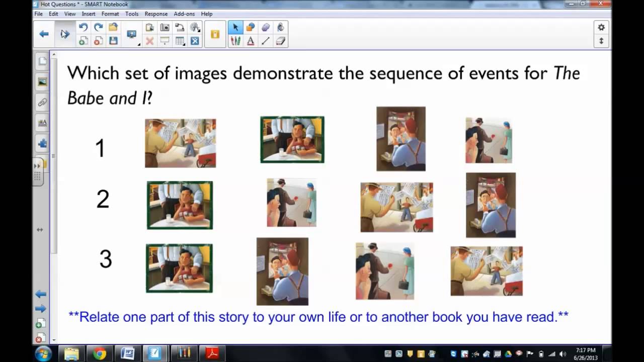This screenshot has width=644, height=362.
Task: Choose the Eraser tool
Action: pyautogui.click(x=281, y=41)
